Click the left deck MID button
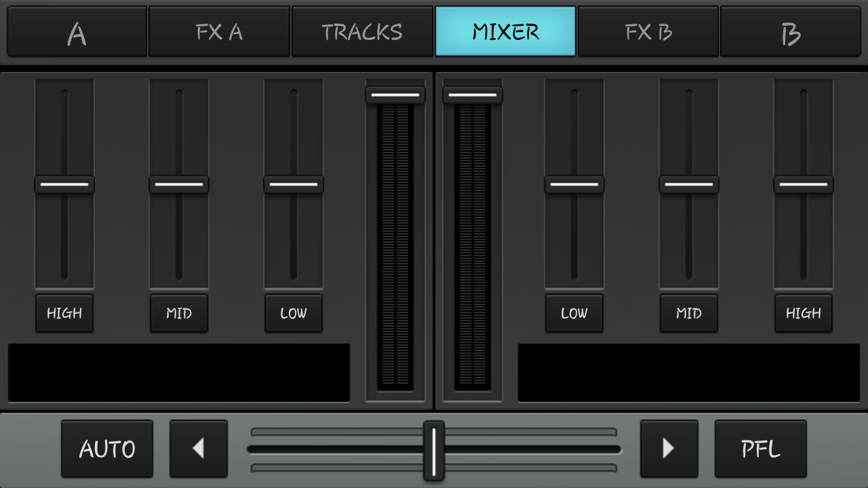 [x=179, y=313]
